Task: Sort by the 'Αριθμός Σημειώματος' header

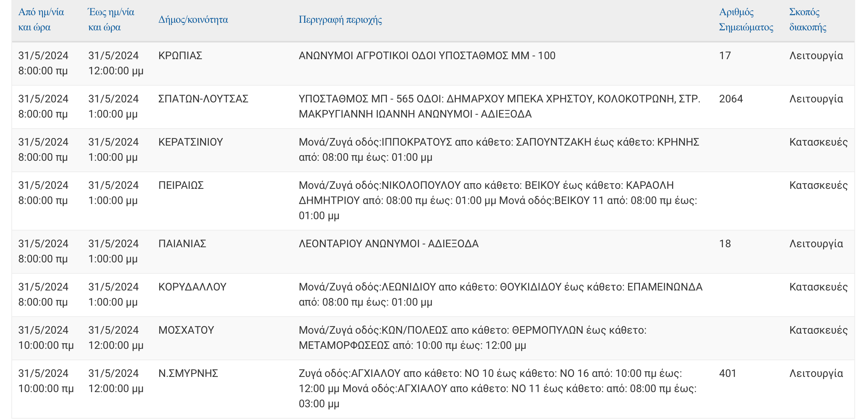Action: coord(746,20)
